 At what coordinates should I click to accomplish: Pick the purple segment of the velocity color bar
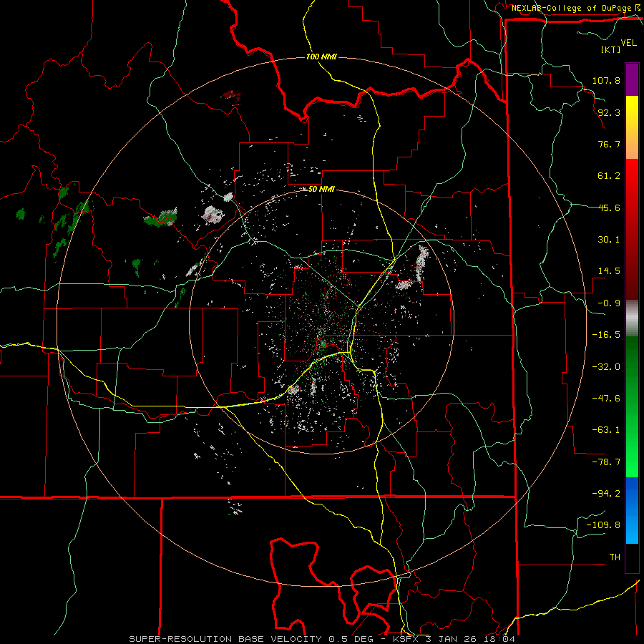tap(632, 79)
